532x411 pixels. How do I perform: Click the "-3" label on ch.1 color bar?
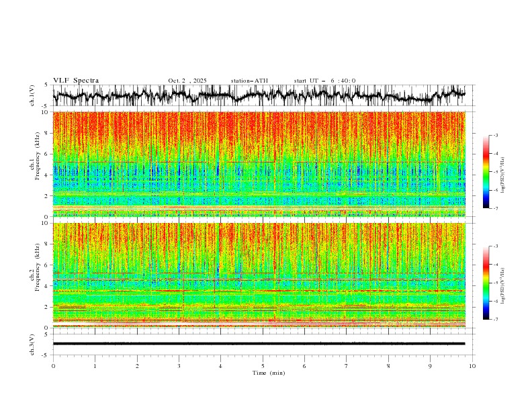click(x=495, y=135)
